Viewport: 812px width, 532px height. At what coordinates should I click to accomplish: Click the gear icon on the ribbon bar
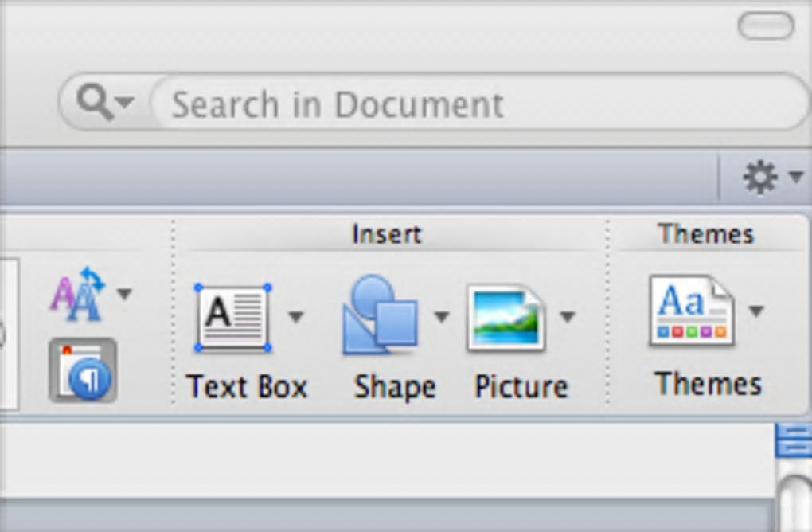click(759, 178)
